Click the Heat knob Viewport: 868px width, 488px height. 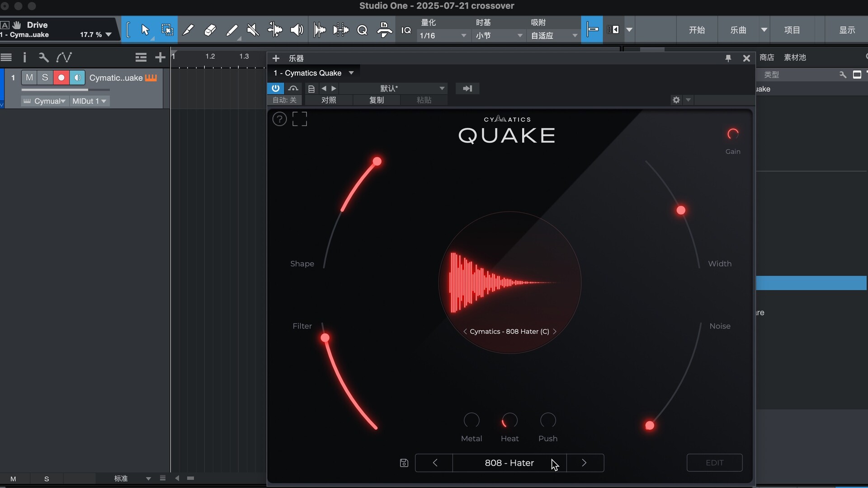pos(509,421)
